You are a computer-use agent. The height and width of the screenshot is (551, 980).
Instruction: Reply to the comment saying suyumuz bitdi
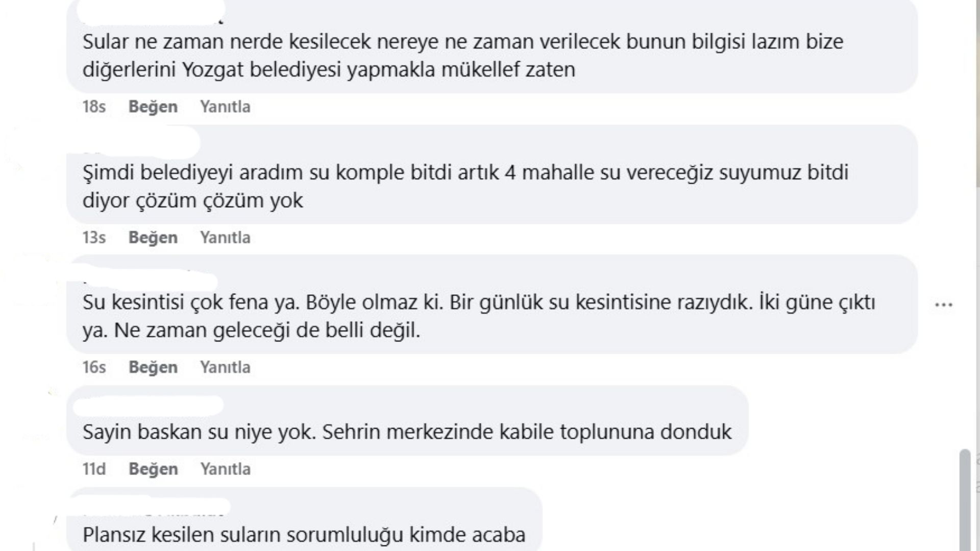[226, 237]
